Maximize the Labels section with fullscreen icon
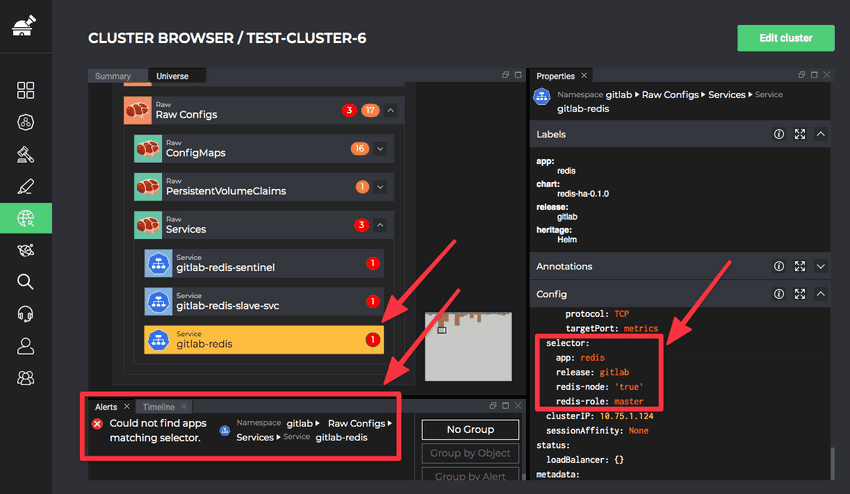The image size is (850, 494). tap(800, 134)
